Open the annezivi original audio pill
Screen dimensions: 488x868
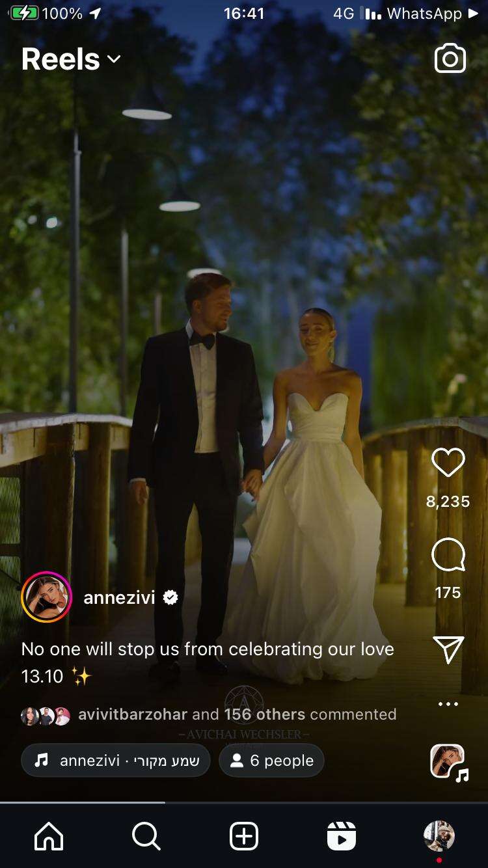click(116, 760)
